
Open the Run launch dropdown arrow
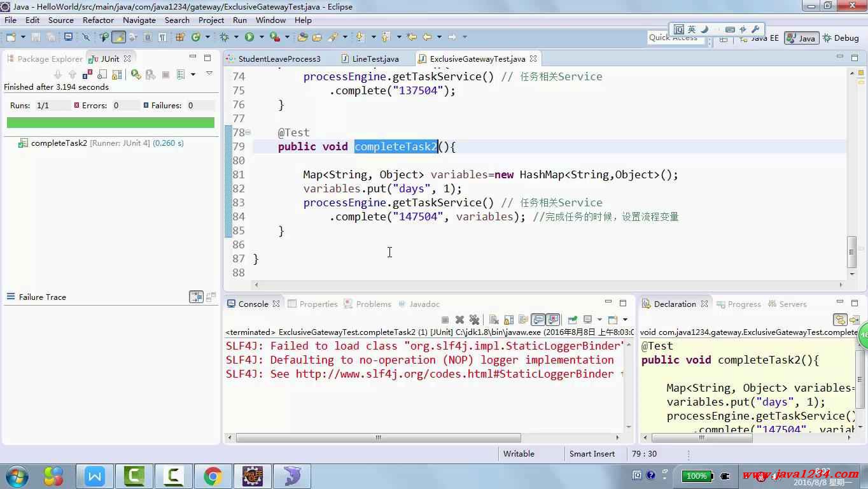(x=262, y=38)
